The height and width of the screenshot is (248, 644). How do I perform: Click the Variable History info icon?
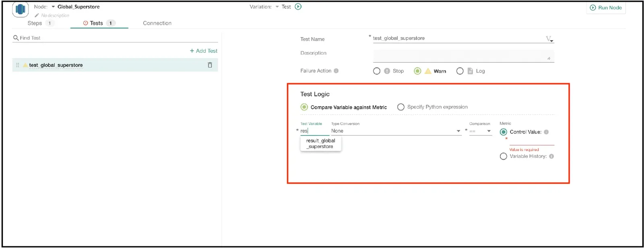(551, 156)
